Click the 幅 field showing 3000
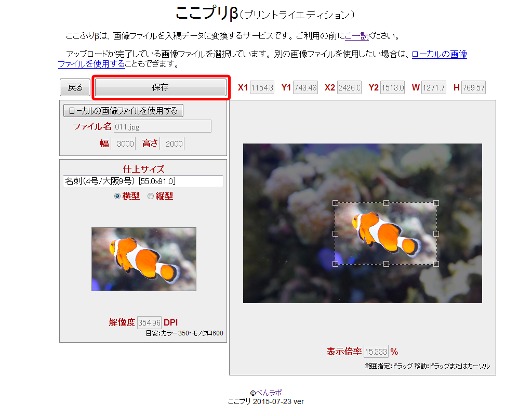The image size is (532, 416). coord(123,144)
